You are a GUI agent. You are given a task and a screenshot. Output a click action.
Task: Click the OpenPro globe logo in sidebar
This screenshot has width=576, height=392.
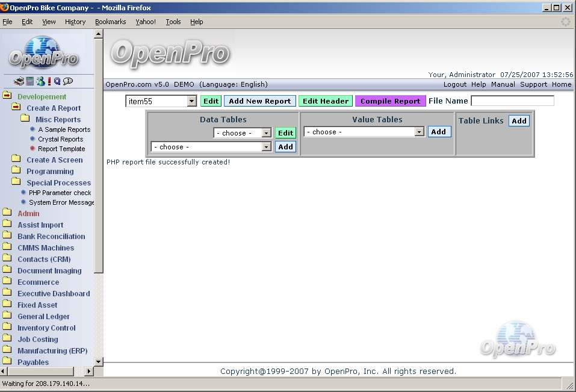coord(43,52)
